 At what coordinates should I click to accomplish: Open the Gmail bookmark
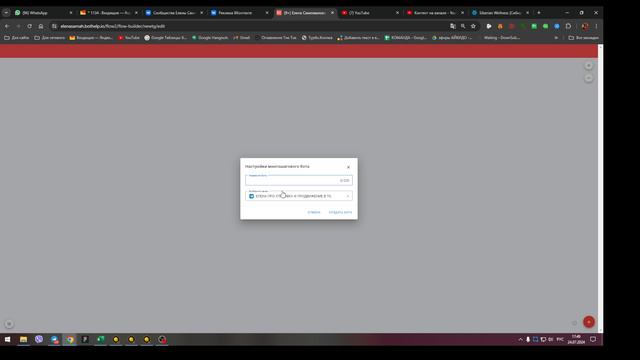click(x=242, y=38)
